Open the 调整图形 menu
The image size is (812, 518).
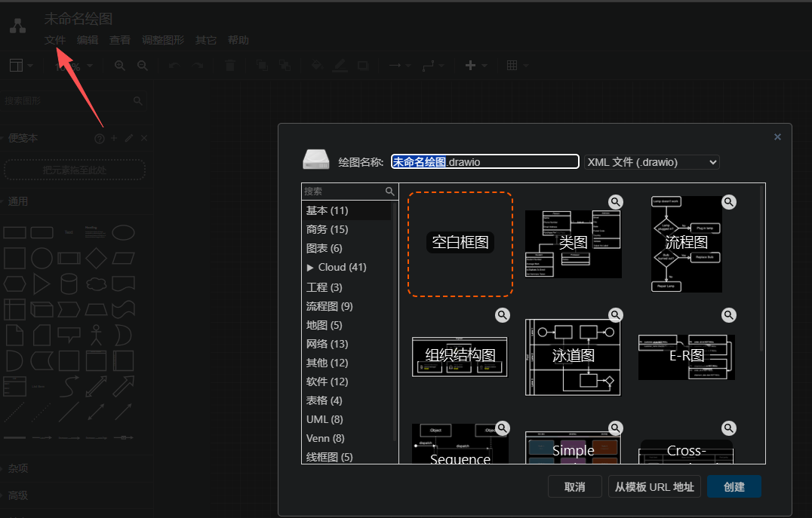point(162,41)
